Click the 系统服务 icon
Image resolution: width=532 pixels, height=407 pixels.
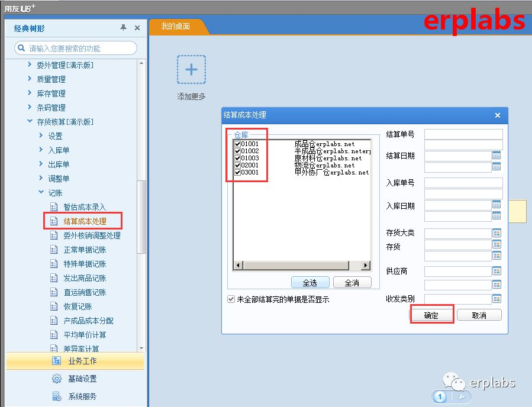pyautogui.click(x=56, y=396)
